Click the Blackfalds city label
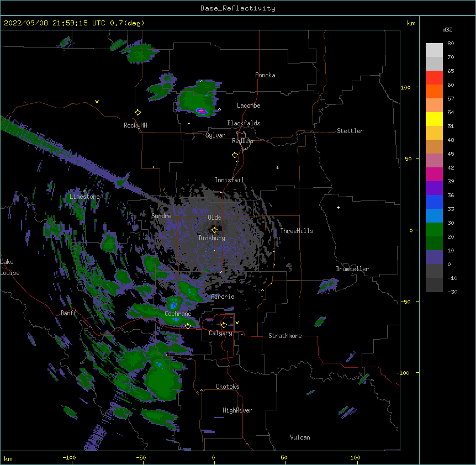Viewport: 476px width, 465px height. (244, 123)
